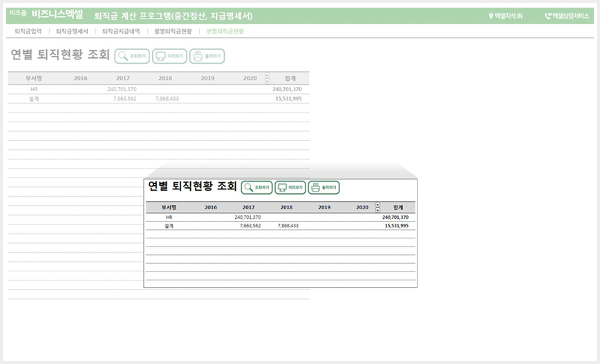Click the 2017 column header in background table
The width and height of the screenshot is (600, 364).
click(x=123, y=78)
